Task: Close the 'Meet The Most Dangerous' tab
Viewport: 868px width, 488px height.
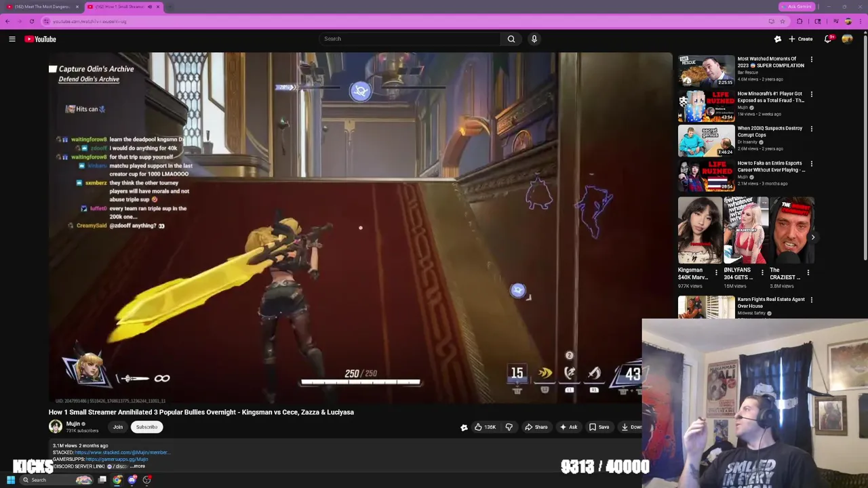Action: 77,7
